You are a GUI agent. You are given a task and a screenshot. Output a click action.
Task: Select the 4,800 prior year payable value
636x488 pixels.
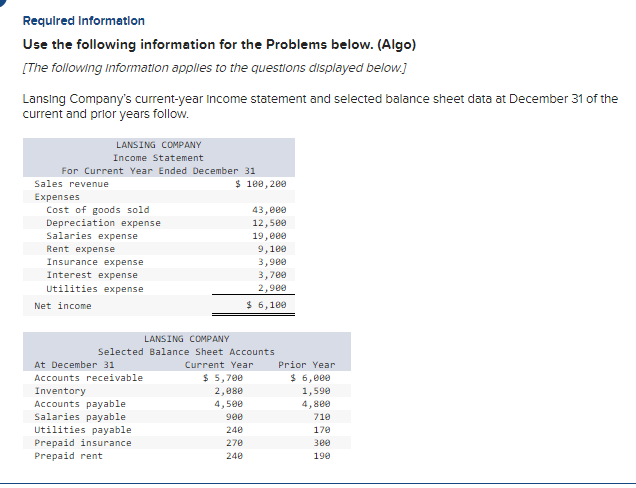(x=316, y=404)
